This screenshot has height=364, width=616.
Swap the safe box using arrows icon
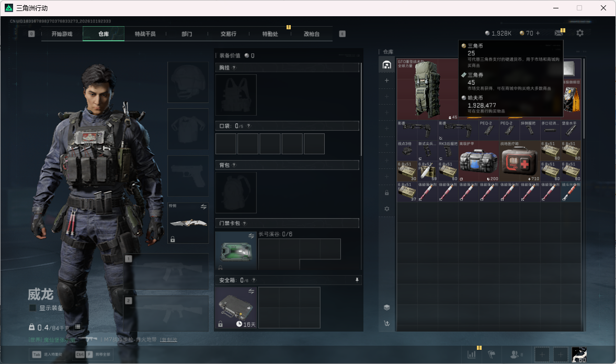tap(251, 291)
